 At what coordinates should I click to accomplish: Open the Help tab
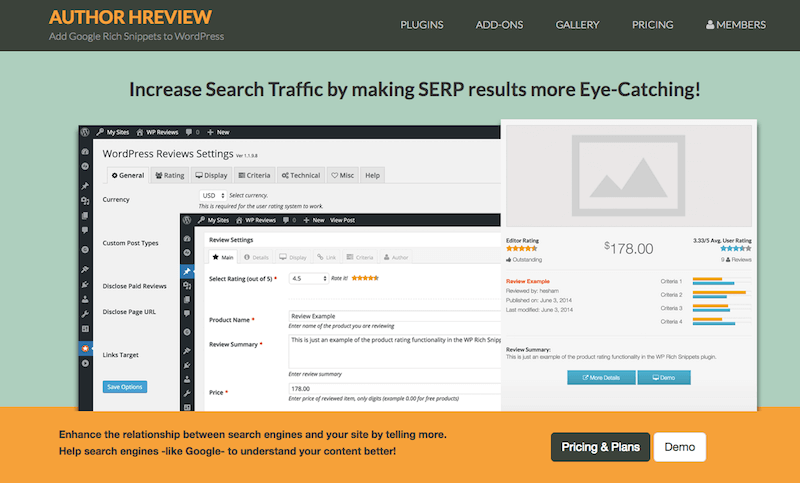pyautogui.click(x=372, y=175)
